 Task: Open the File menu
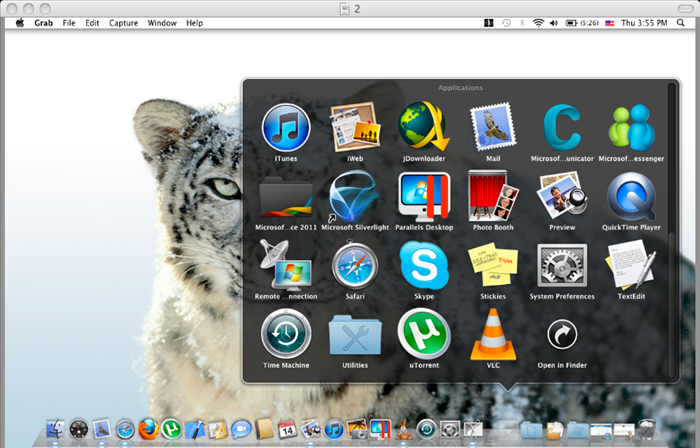(69, 23)
